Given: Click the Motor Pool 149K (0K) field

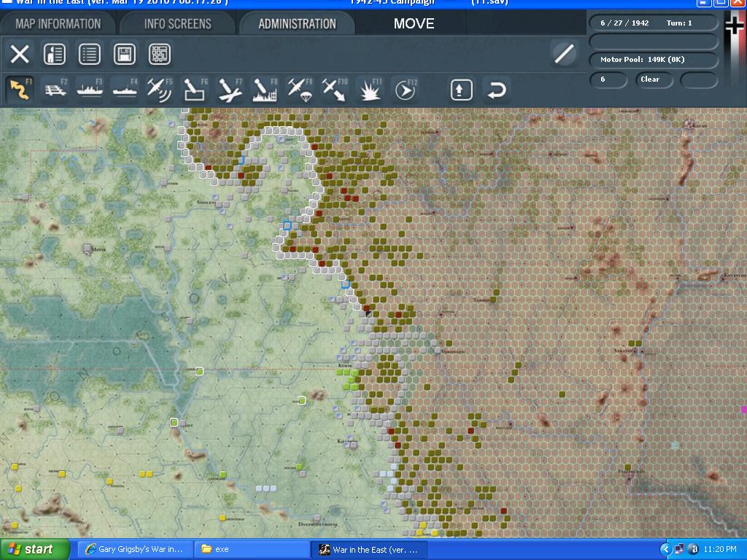Looking at the screenshot, I should tap(654, 60).
